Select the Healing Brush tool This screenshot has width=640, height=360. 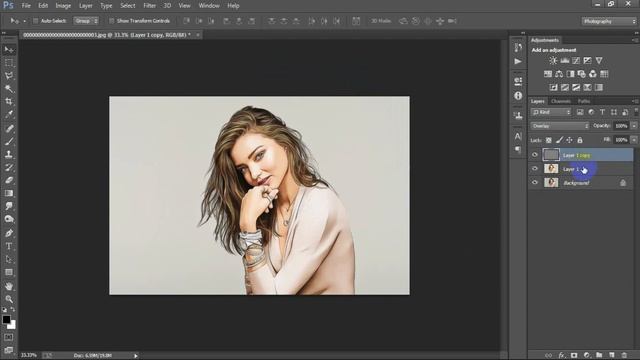[9, 129]
